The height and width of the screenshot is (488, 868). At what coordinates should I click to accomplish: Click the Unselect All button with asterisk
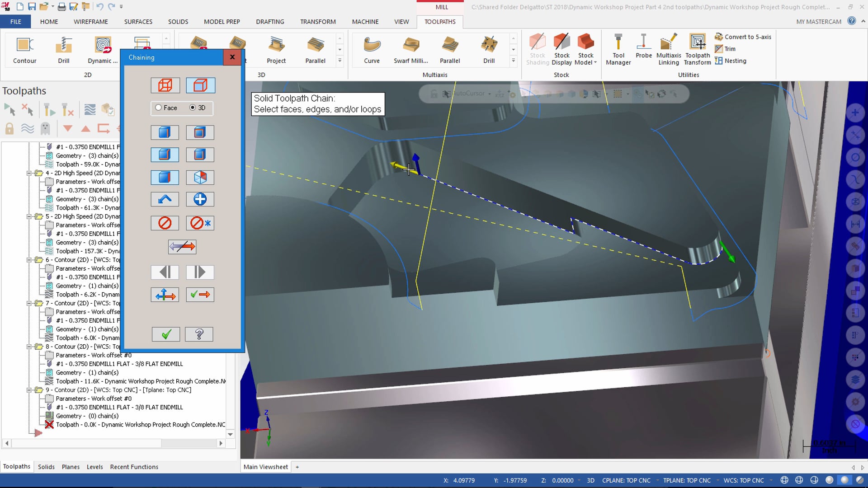pos(200,223)
